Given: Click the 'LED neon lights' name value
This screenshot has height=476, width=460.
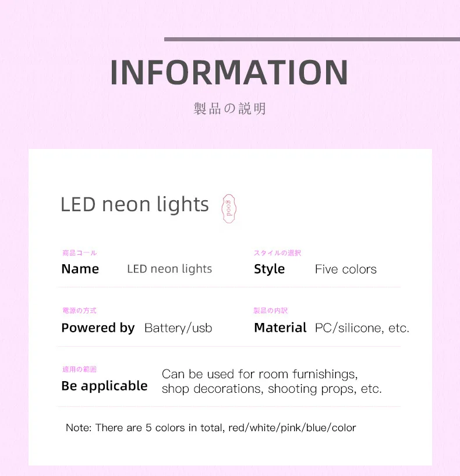Looking at the screenshot, I should 169,269.
